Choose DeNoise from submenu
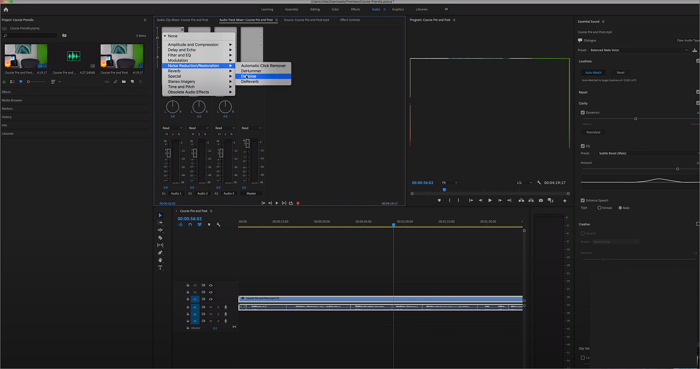This screenshot has width=700, height=369. coord(263,76)
